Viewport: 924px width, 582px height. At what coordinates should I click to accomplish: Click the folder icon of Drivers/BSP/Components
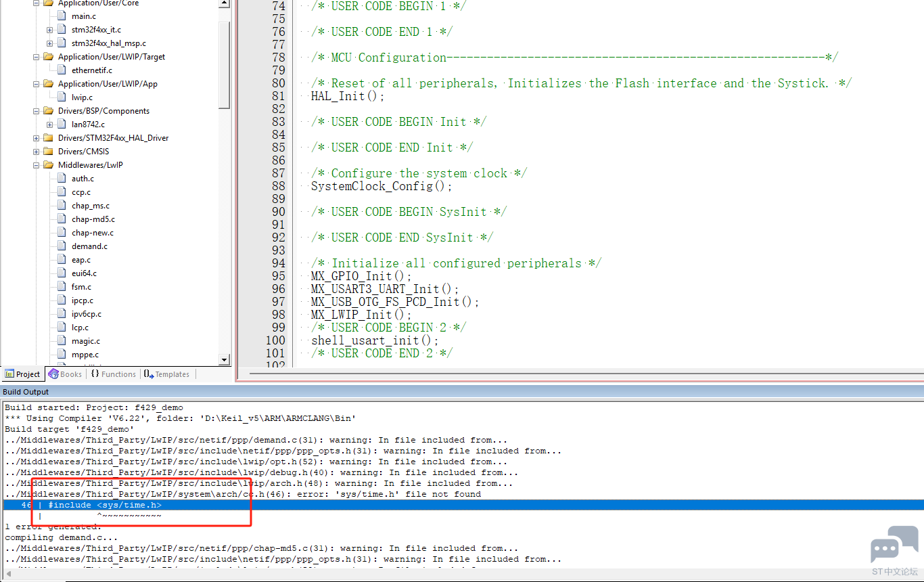click(x=49, y=111)
